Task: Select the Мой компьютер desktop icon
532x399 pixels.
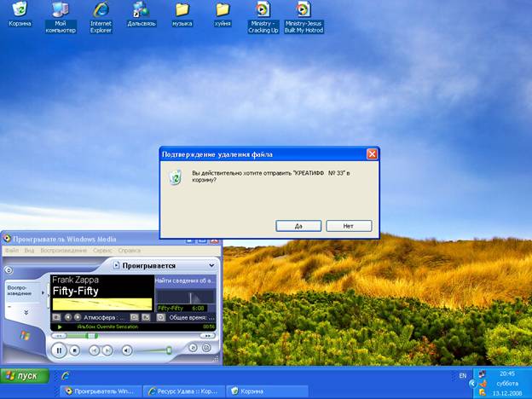Action: [x=60, y=14]
